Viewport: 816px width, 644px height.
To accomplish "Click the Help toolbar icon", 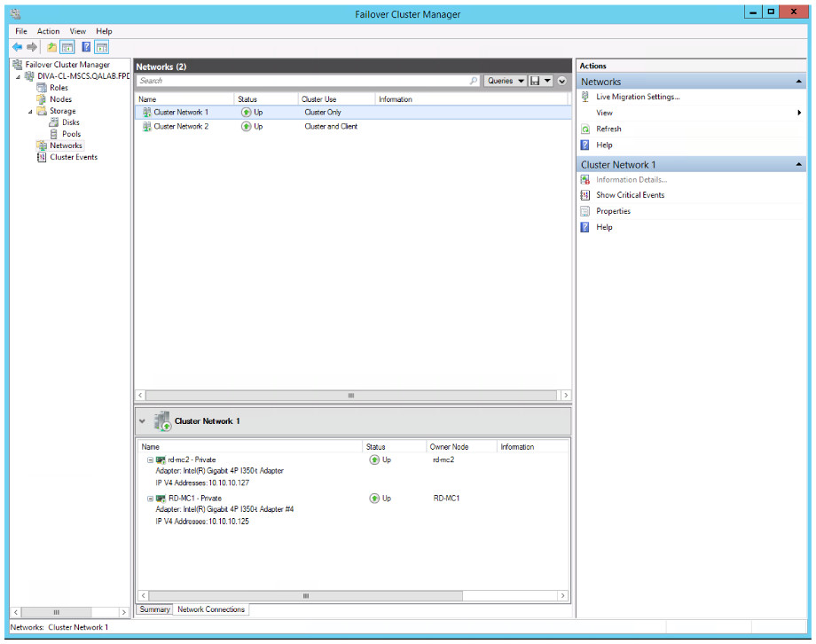I will (85, 47).
